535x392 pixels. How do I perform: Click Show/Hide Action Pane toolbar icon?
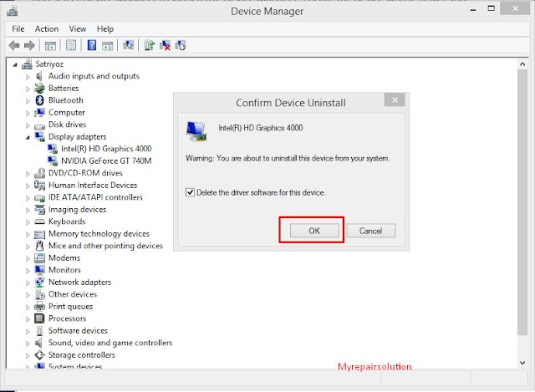coord(108,45)
